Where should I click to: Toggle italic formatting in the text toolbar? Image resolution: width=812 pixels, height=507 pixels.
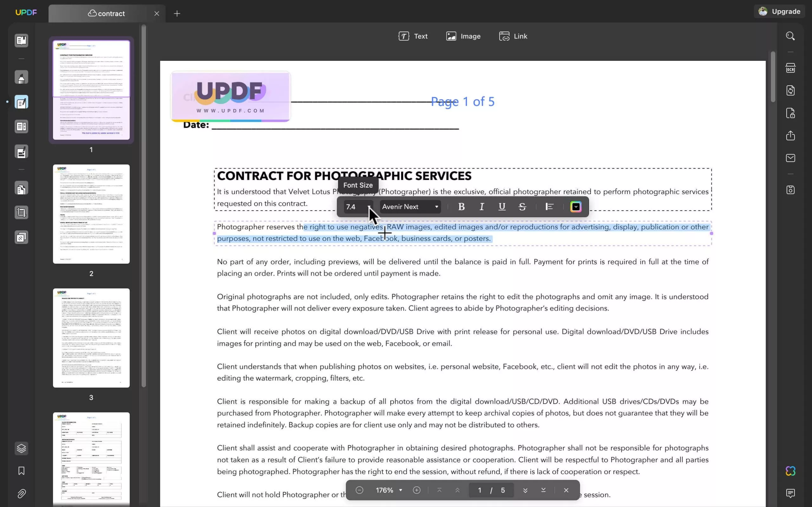481,207
